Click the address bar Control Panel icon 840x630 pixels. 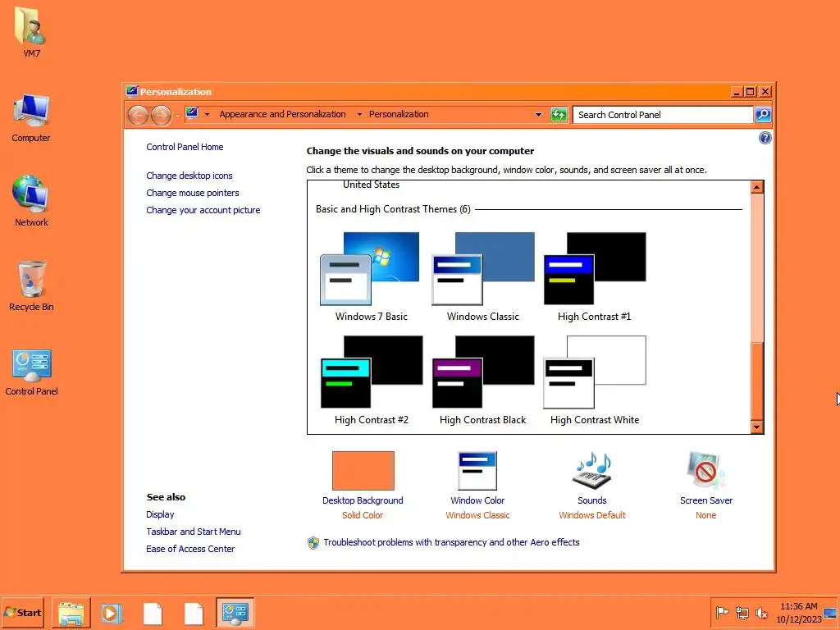[x=192, y=113]
